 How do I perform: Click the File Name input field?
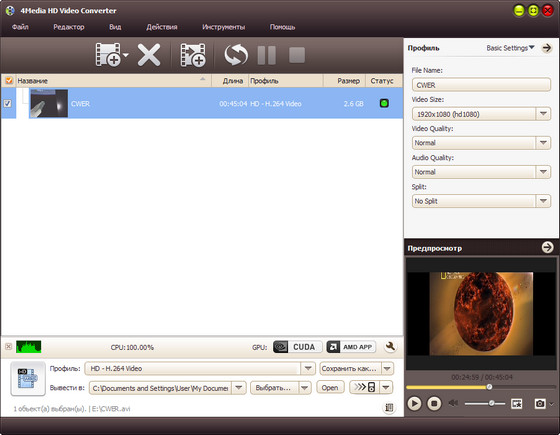coord(481,85)
